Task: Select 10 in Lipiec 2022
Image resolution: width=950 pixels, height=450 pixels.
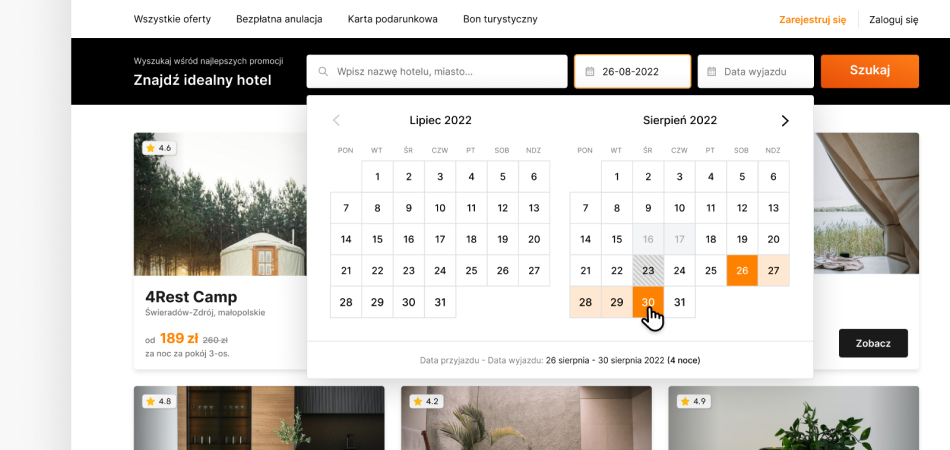Action: coord(440,208)
